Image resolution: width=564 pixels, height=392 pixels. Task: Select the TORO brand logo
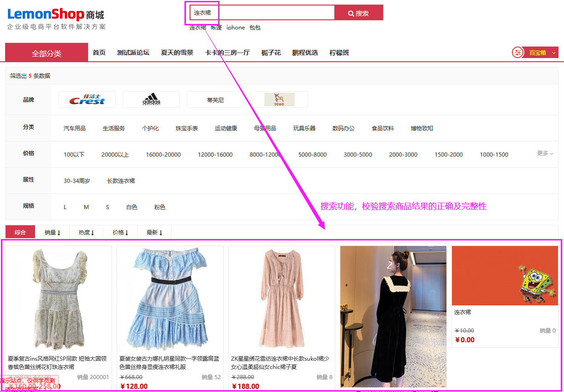click(x=279, y=99)
